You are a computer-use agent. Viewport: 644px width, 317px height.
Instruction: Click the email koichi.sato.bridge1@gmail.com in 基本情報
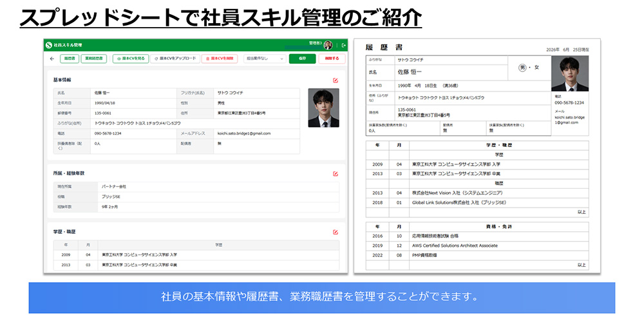click(x=244, y=133)
